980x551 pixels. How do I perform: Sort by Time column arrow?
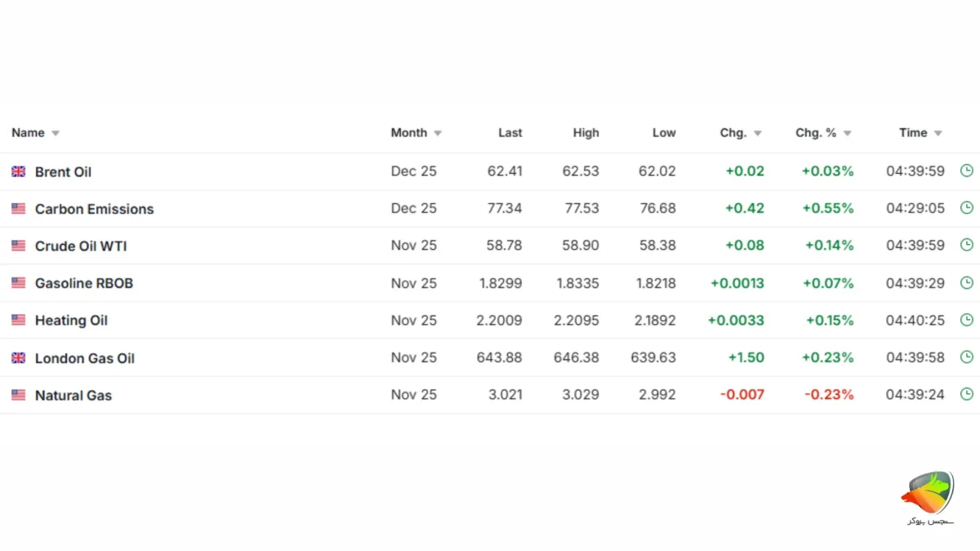pos(938,133)
